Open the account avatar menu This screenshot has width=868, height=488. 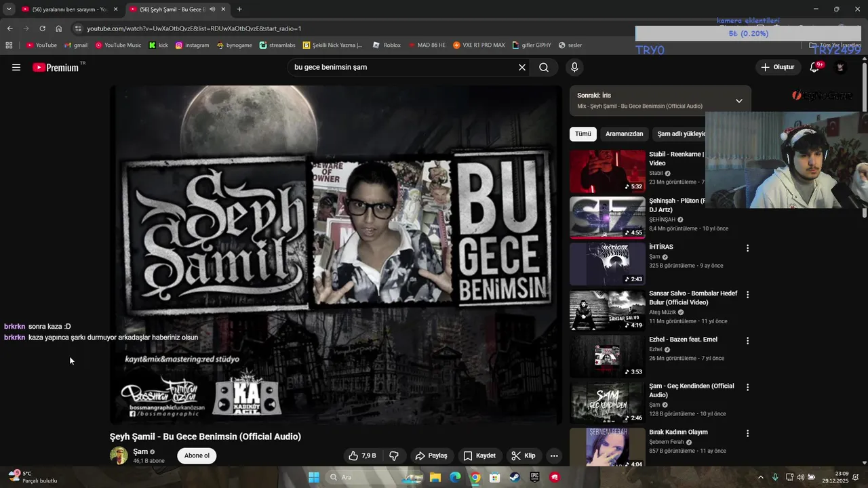(840, 67)
